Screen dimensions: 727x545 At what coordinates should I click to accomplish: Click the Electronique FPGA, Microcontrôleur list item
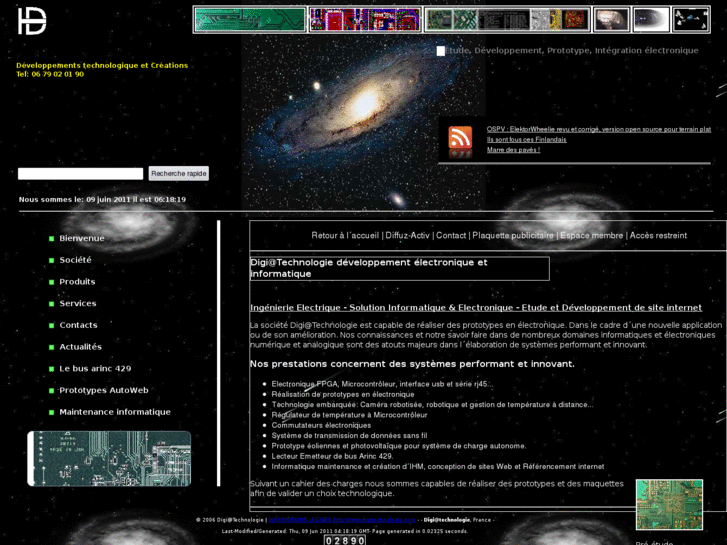(382, 384)
